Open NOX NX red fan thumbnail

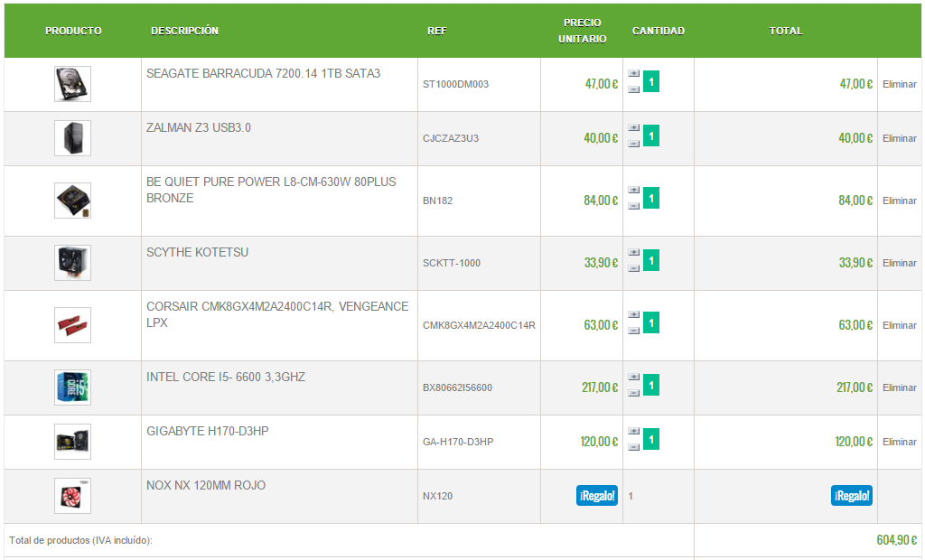click(72, 496)
